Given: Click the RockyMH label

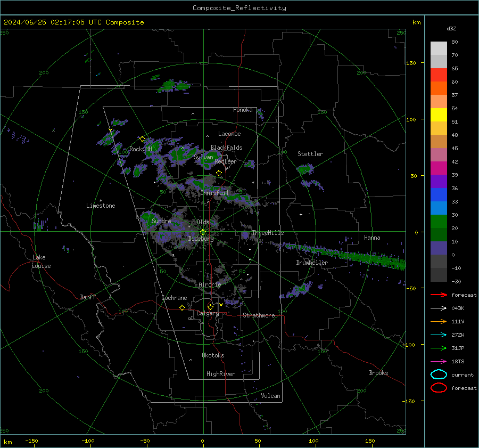Looking at the screenshot, I should click(x=141, y=149).
